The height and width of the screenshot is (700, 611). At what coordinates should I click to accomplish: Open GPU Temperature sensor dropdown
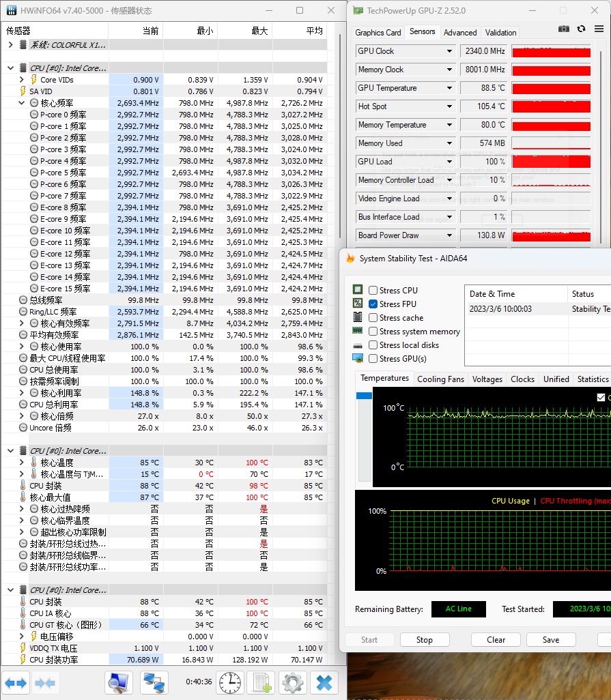coord(449,88)
